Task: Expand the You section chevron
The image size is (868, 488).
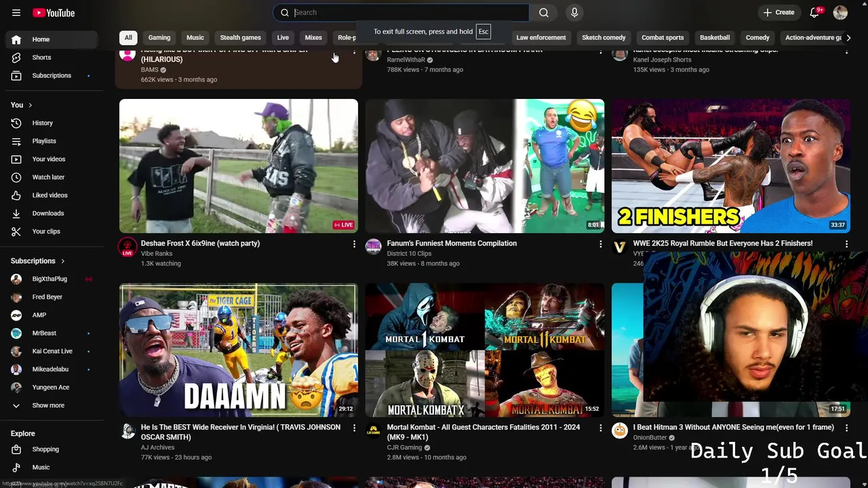Action: (30, 105)
